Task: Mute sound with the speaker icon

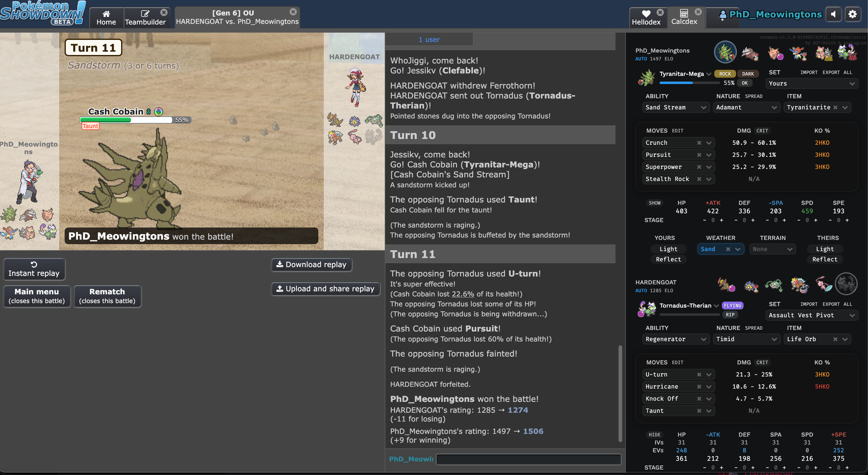Action: coord(833,14)
